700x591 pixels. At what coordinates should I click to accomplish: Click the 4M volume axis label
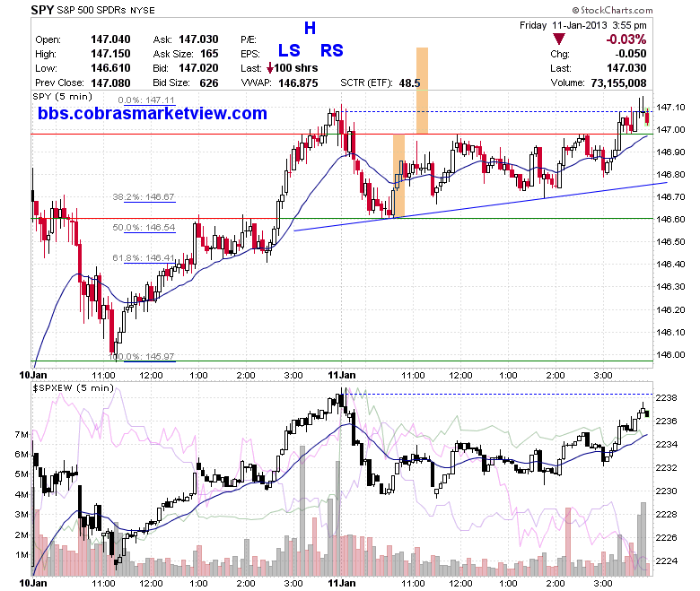click(x=22, y=494)
